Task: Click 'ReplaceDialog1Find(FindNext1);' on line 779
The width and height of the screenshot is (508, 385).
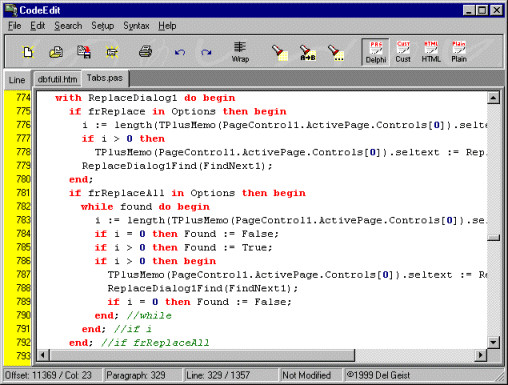Action: (177, 166)
